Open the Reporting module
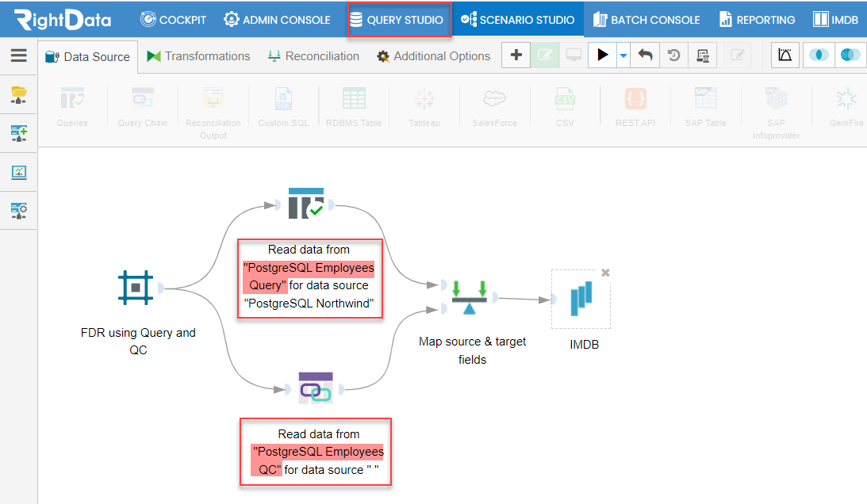 pyautogui.click(x=757, y=20)
